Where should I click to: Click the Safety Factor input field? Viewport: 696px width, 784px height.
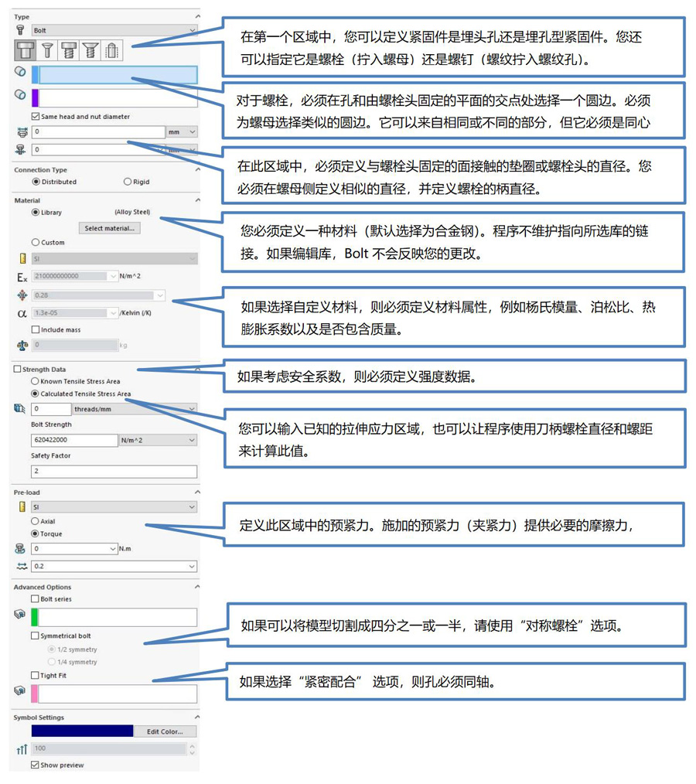point(112,471)
